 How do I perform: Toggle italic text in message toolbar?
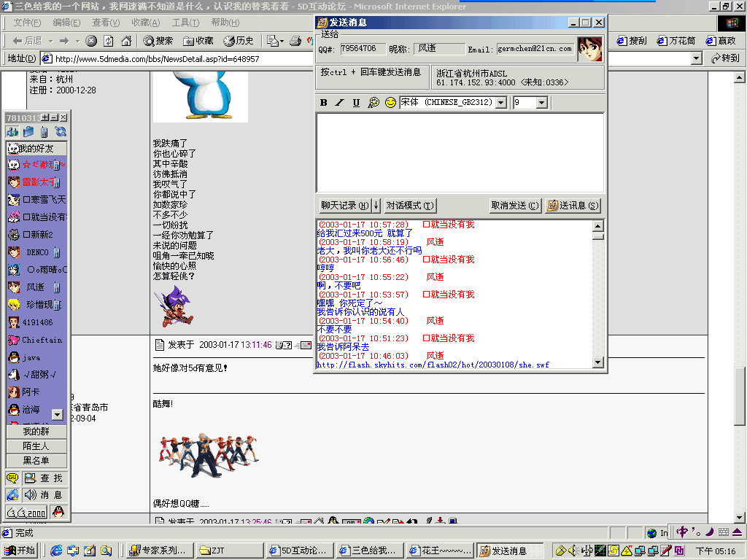(339, 103)
